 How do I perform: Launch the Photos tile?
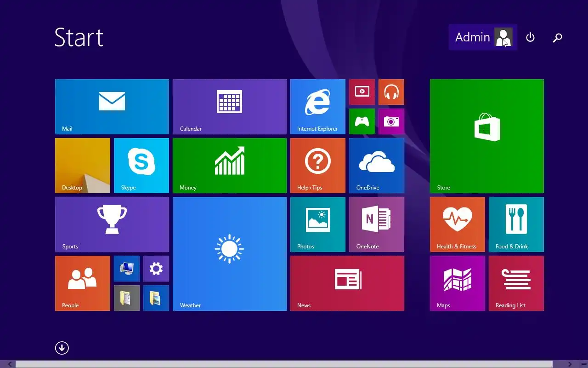(x=318, y=224)
